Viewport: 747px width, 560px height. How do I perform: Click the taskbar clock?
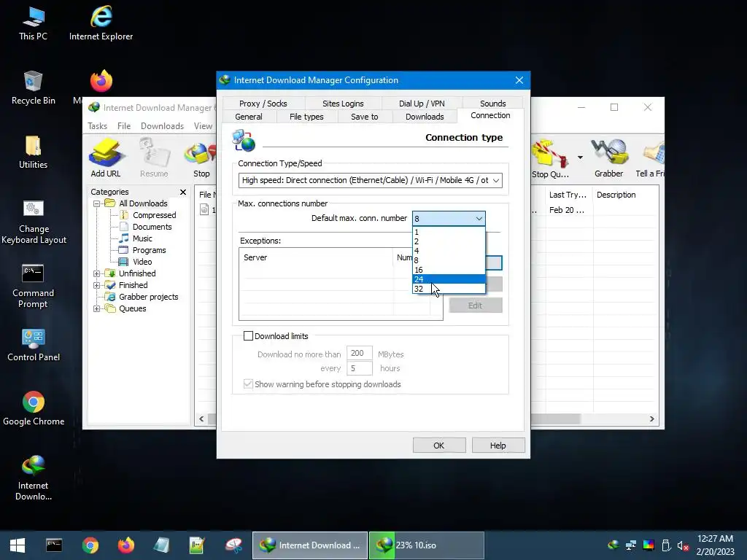point(715,545)
